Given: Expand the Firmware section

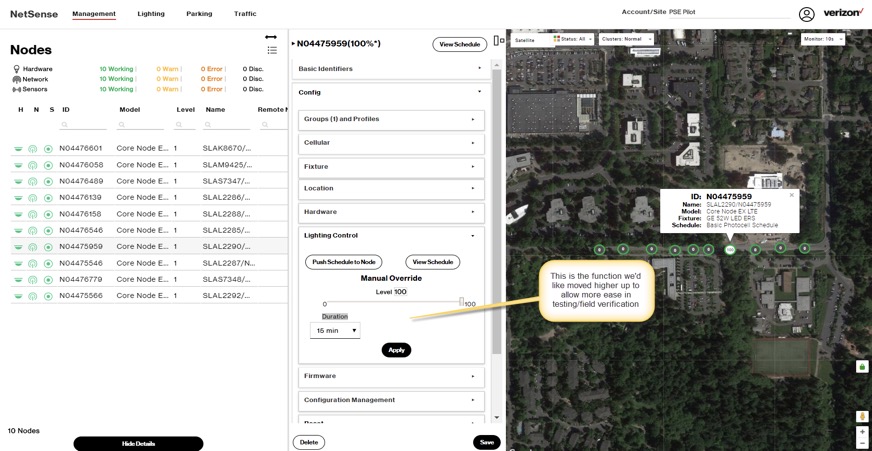Looking at the screenshot, I should point(392,376).
